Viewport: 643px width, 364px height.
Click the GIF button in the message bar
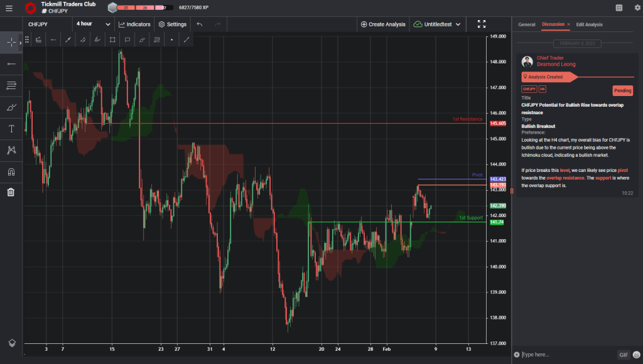[x=623, y=355]
